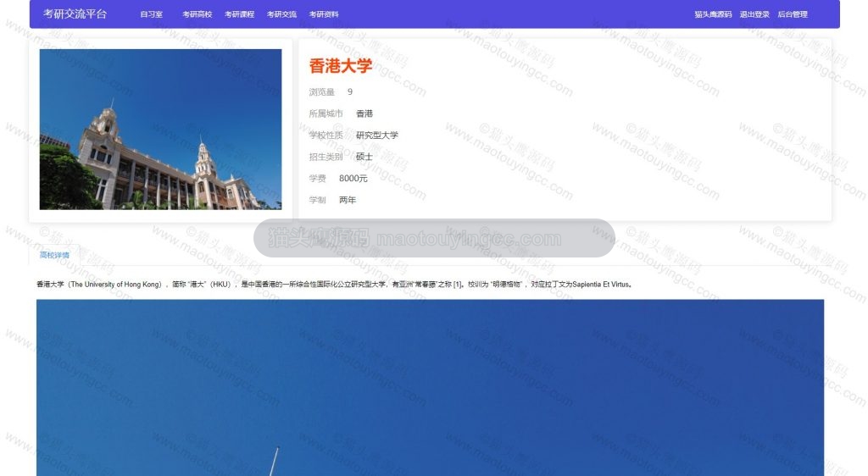Click the 所属城市 value 香港
This screenshot has width=868, height=476.
tap(364, 113)
